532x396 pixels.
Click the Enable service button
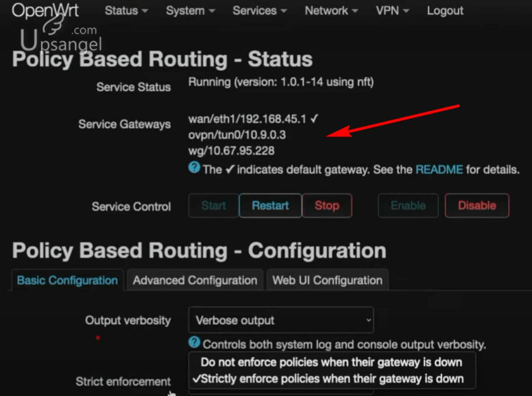click(x=408, y=205)
